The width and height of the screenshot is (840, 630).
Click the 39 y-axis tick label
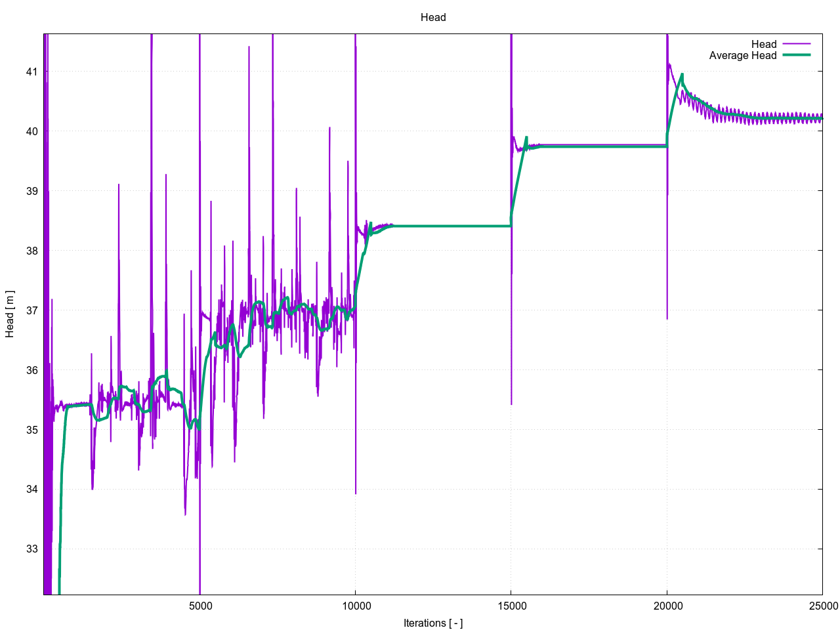coord(31,191)
